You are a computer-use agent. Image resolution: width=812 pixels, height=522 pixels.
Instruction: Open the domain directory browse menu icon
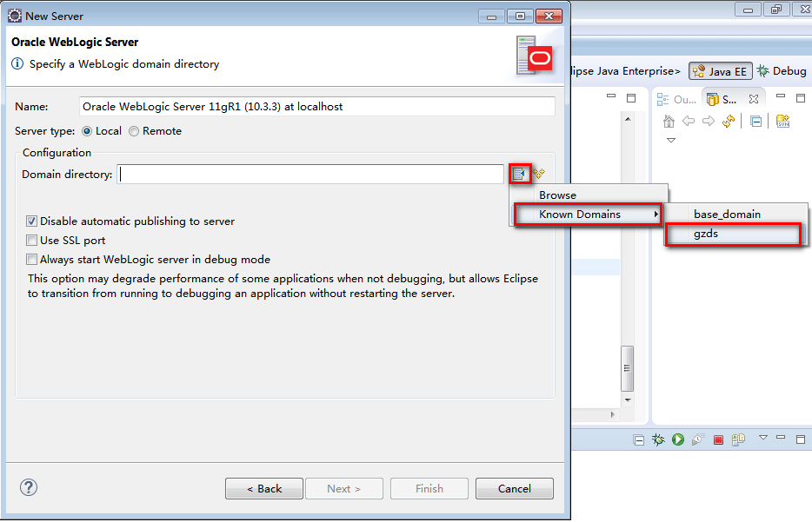[x=519, y=175]
